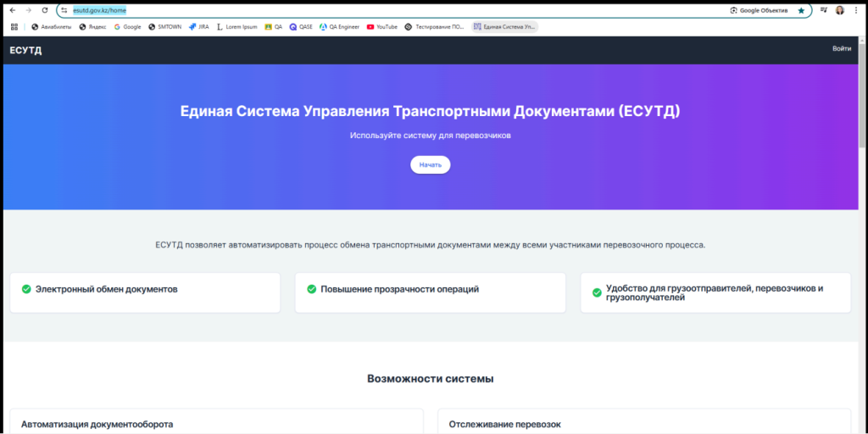Click Войти to log in

pos(842,48)
